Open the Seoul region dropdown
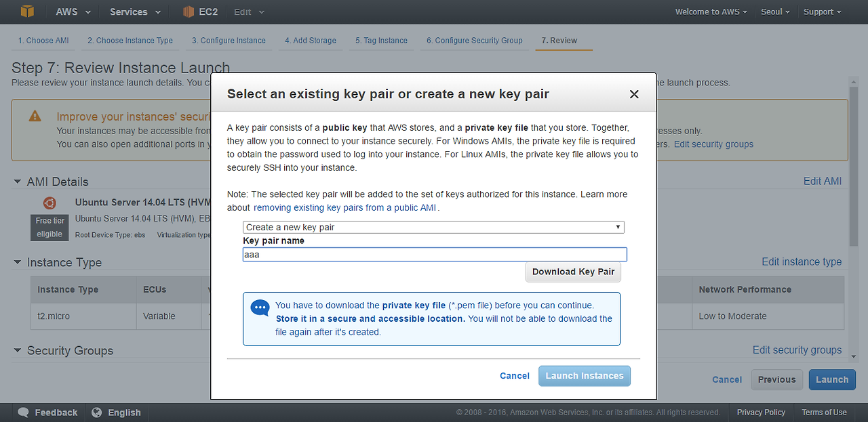Viewport: 868px width, 422px height. 775,12
